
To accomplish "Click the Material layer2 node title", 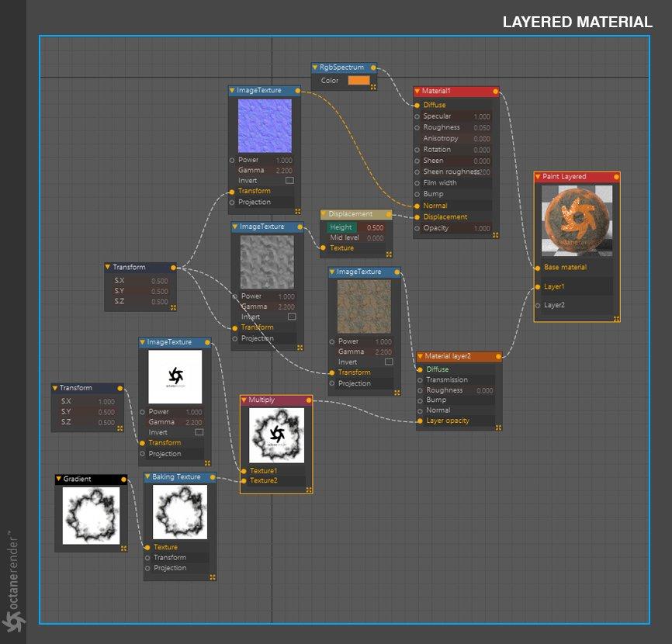I will point(448,356).
